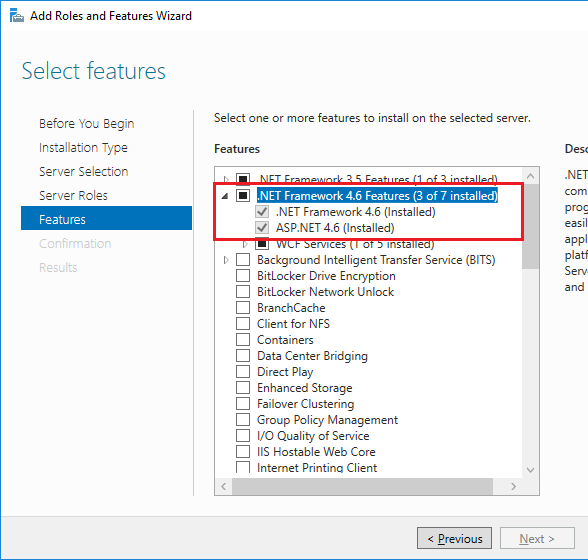Click the Previous button

454,538
